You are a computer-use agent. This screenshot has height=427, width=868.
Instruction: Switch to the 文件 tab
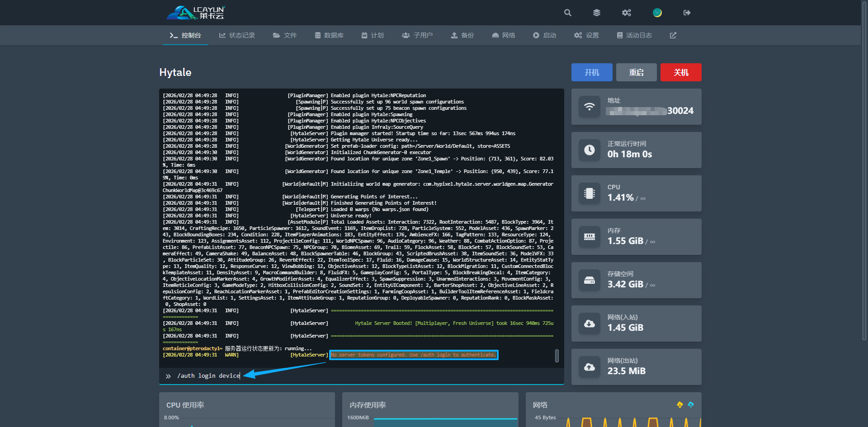pos(285,35)
